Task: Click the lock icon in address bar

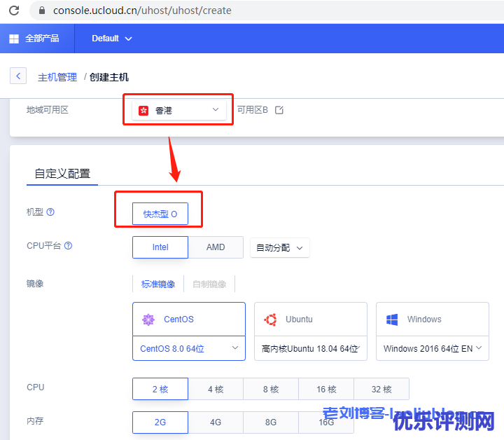Action: pos(42,11)
